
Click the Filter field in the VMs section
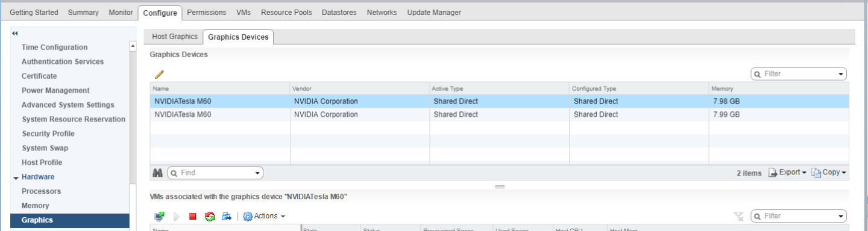coord(798,216)
